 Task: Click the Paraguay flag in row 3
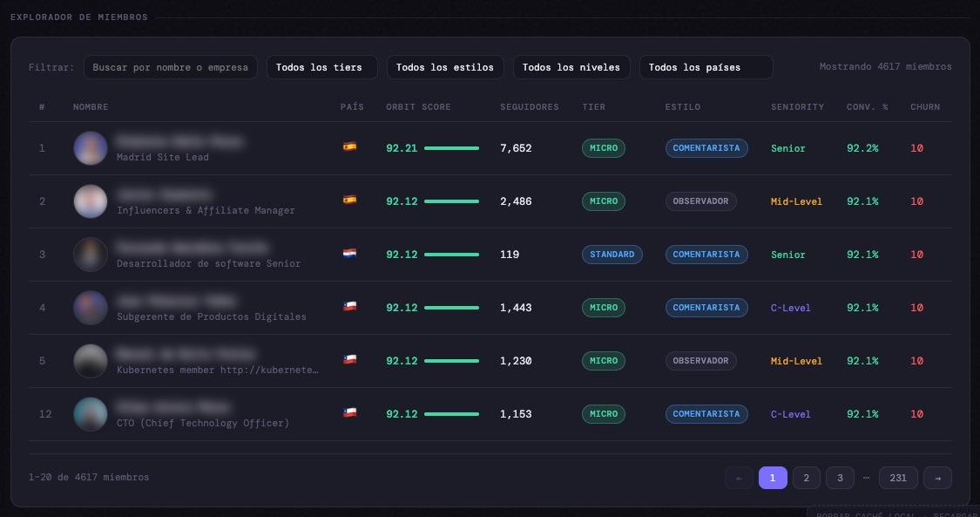click(x=349, y=255)
